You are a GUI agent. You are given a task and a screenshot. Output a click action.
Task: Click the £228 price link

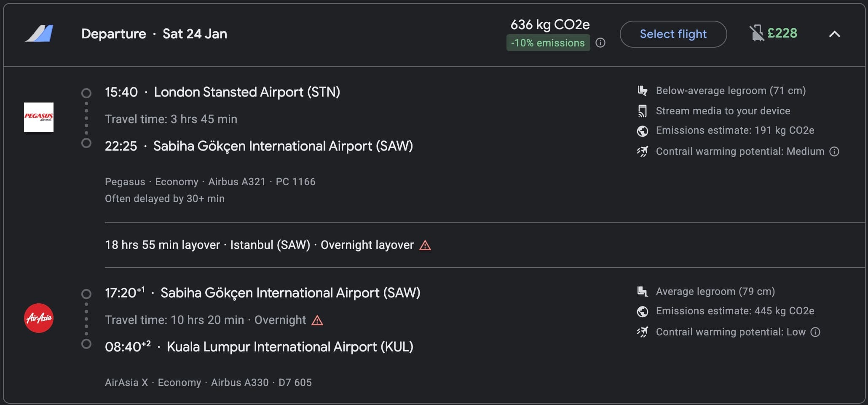782,33
